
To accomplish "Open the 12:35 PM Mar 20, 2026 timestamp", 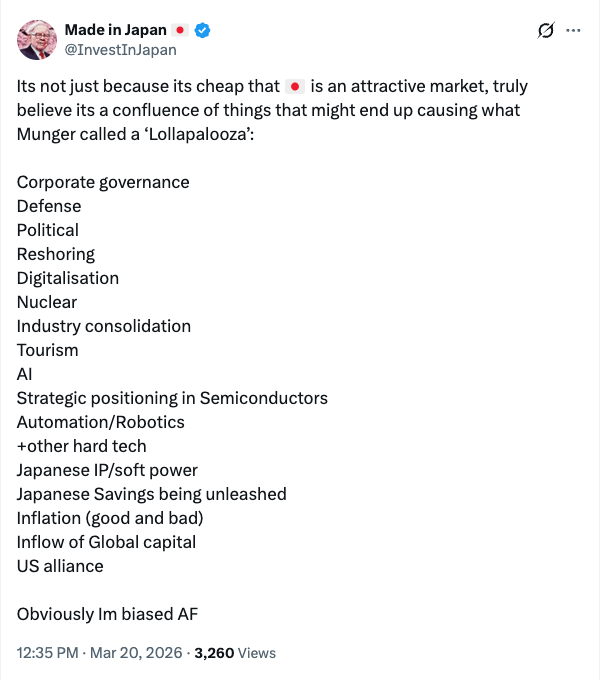I will (100, 652).
